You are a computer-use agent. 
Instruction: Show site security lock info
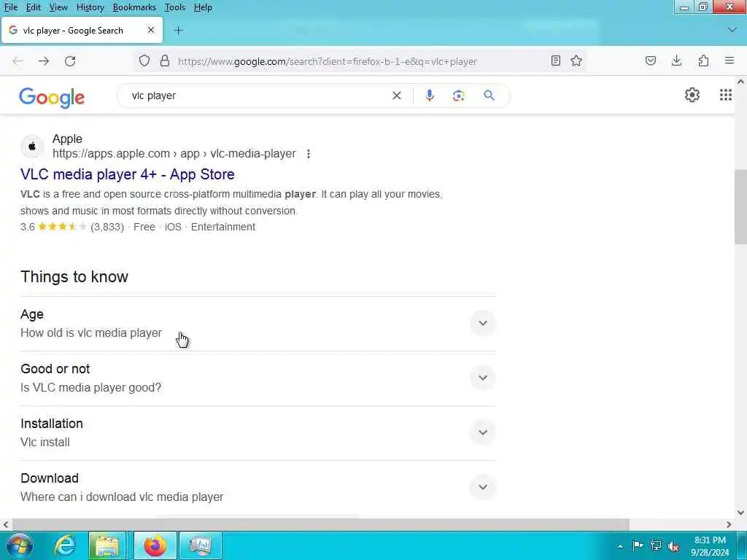click(165, 61)
